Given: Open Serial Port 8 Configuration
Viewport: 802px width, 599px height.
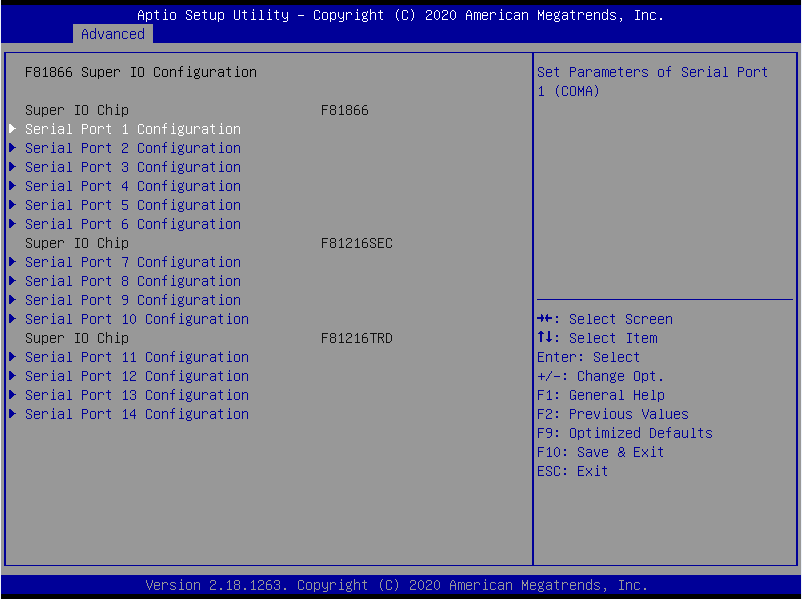Looking at the screenshot, I should point(132,281).
